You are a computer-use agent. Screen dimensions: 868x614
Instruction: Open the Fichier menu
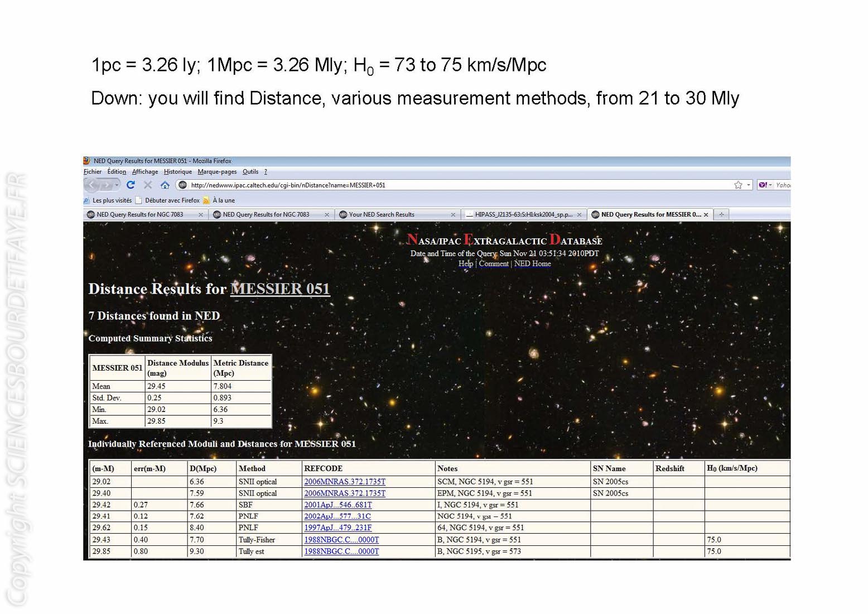click(93, 172)
